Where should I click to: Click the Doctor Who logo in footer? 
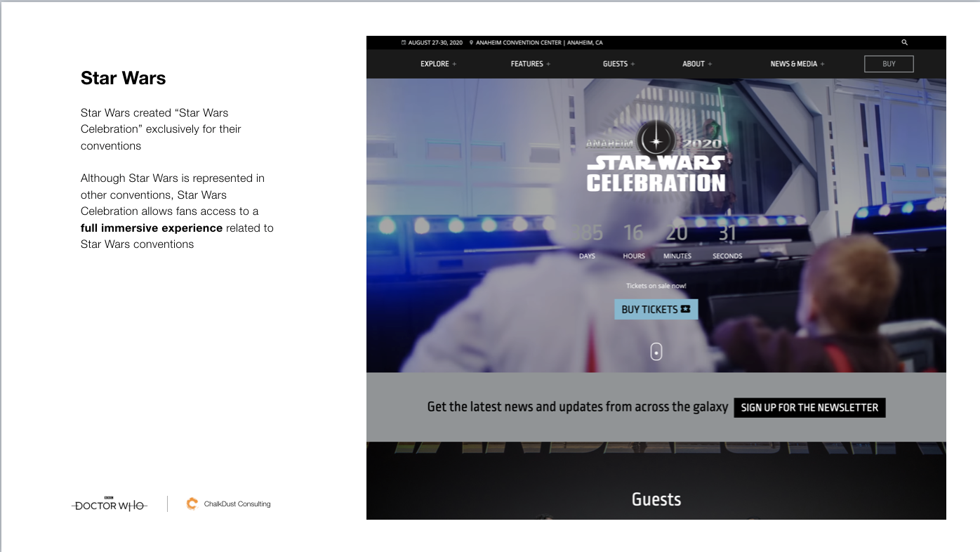coord(110,504)
